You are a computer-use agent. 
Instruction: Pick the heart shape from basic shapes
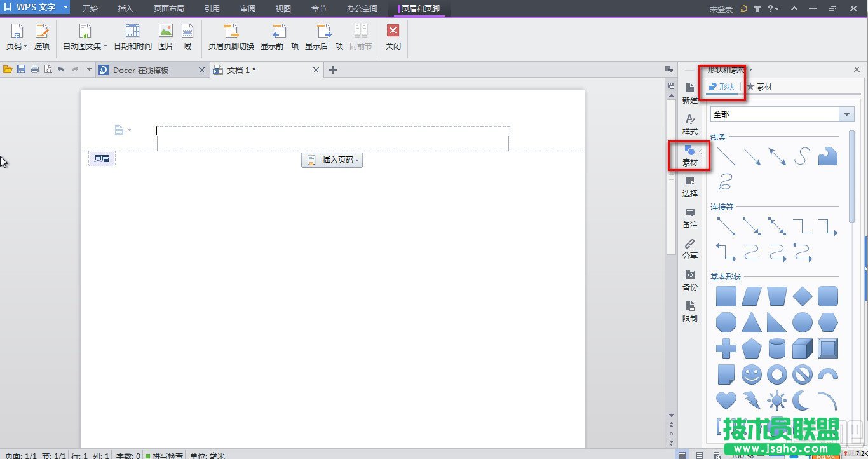726,400
